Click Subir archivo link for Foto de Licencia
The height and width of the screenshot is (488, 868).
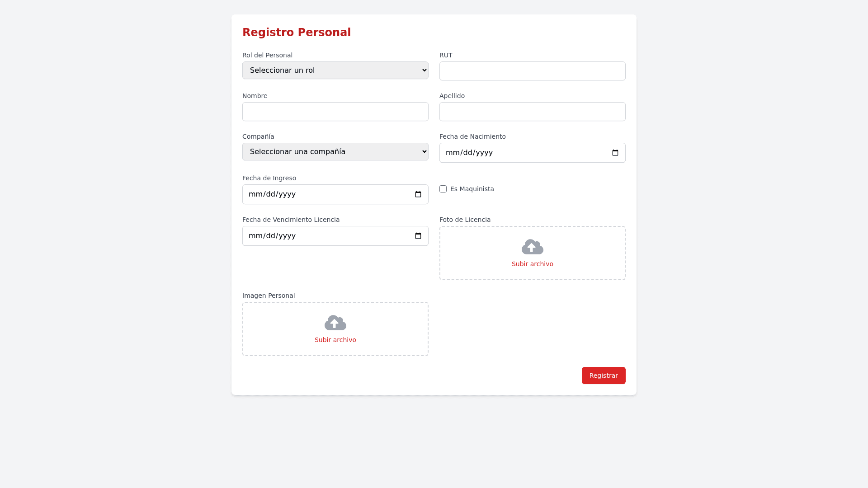532,264
